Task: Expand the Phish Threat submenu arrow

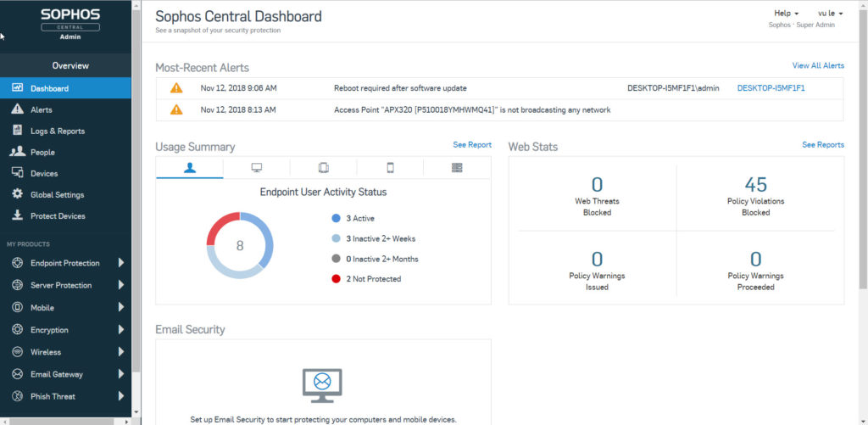Action: [121, 396]
